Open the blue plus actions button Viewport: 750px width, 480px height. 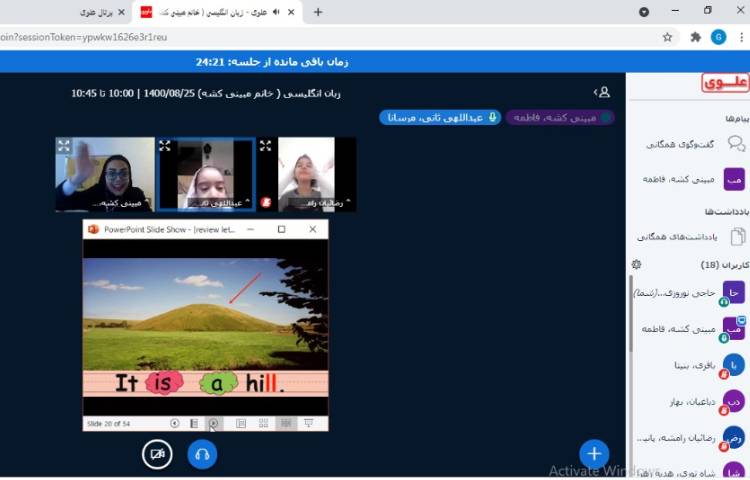594,454
